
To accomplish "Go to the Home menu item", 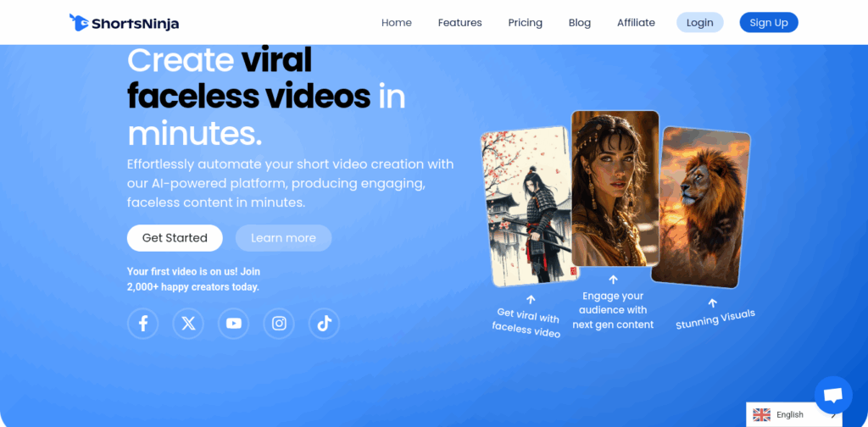I will (x=397, y=23).
